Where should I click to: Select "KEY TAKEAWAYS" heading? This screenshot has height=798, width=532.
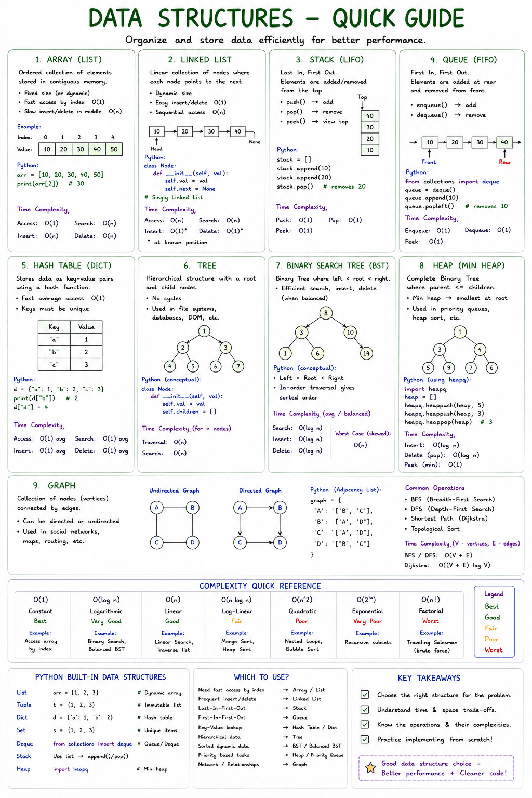(x=429, y=678)
